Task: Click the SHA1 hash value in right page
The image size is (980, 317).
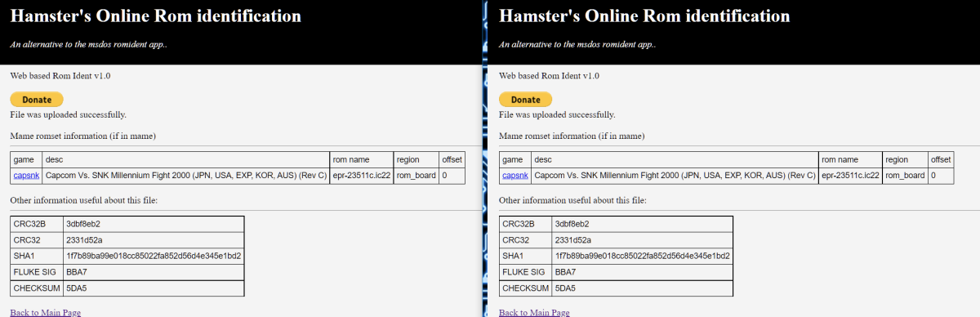Action: [643, 256]
